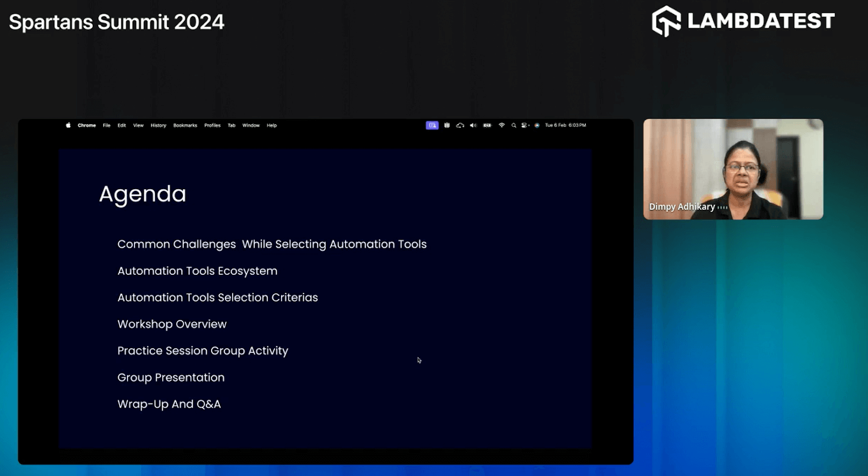Open the Help menu

click(272, 125)
